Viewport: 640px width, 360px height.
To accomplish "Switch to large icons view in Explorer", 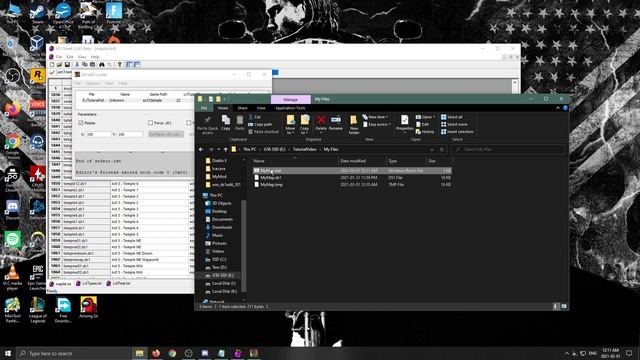I will tap(564, 307).
